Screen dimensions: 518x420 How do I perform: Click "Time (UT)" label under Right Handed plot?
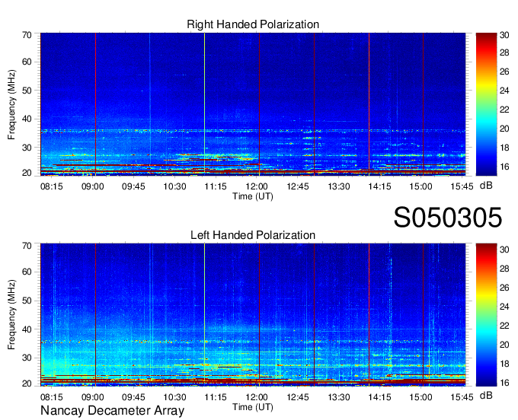click(x=253, y=196)
